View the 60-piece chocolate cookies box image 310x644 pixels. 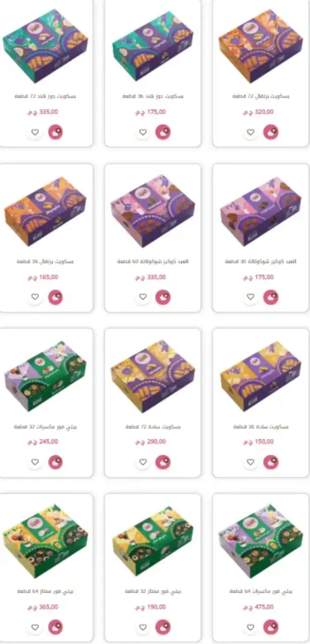153,210
